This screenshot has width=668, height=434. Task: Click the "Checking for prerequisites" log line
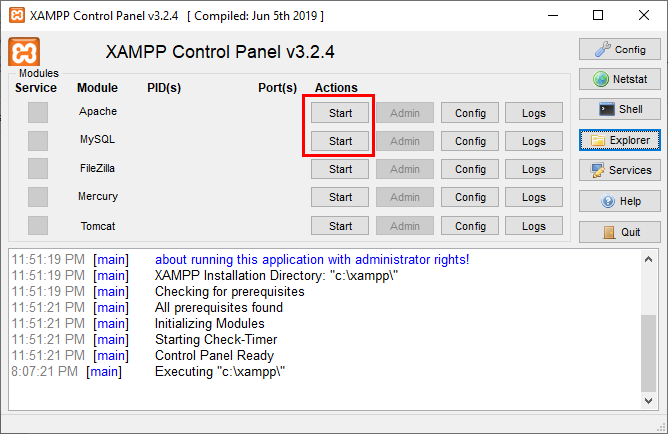coord(230,291)
